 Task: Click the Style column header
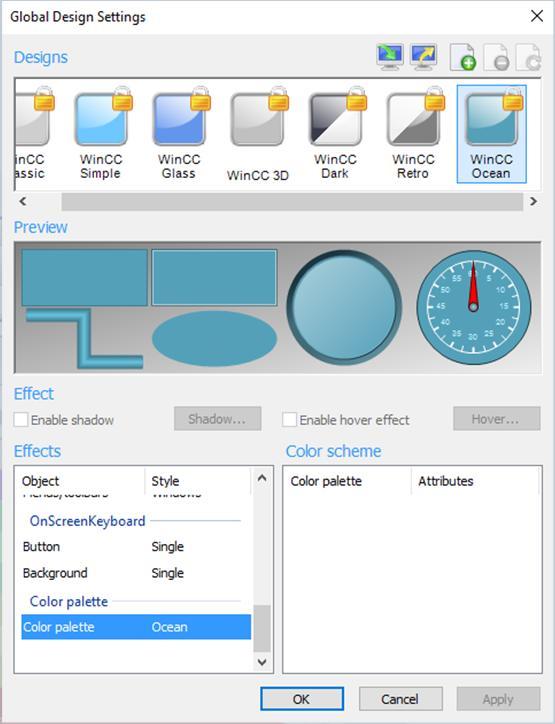coord(198,481)
